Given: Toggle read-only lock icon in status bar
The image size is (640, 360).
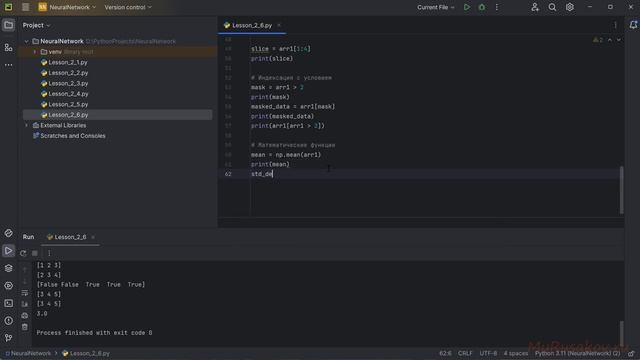Looking at the screenshot, I should pyautogui.click(x=631, y=353).
